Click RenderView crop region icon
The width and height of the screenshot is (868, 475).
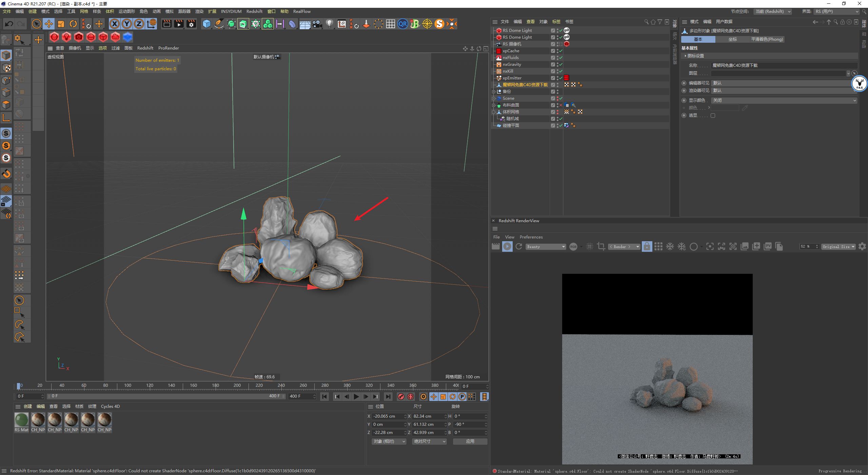(x=601, y=247)
